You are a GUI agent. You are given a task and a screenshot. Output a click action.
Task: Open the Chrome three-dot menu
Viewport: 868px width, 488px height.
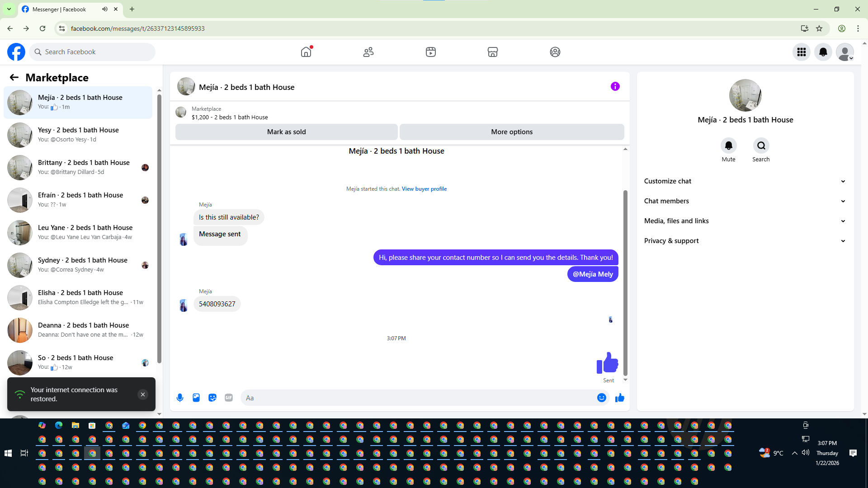tap(858, 28)
